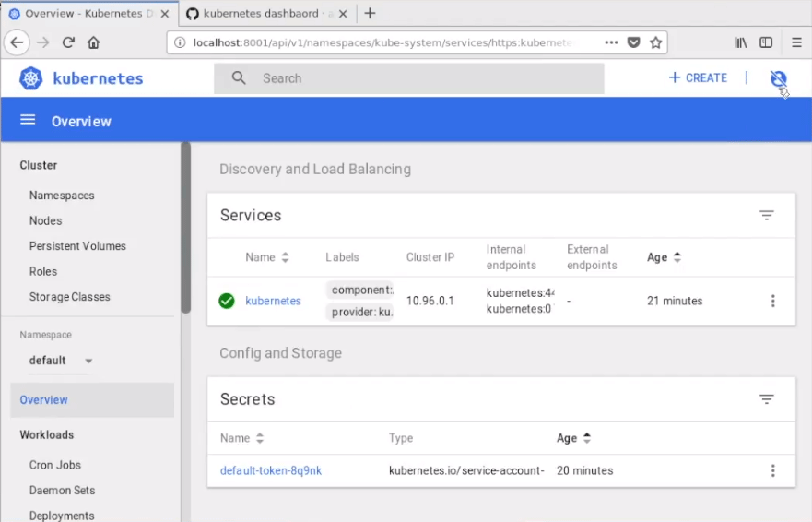The width and height of the screenshot is (812, 522).
Task: Click the kubernetes brand text link
Action: click(x=98, y=78)
